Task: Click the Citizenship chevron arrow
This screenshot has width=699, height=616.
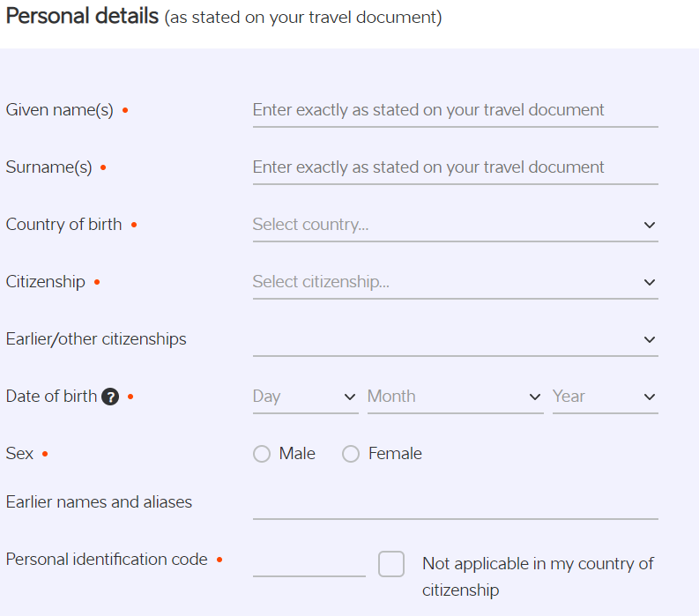Action: [650, 282]
